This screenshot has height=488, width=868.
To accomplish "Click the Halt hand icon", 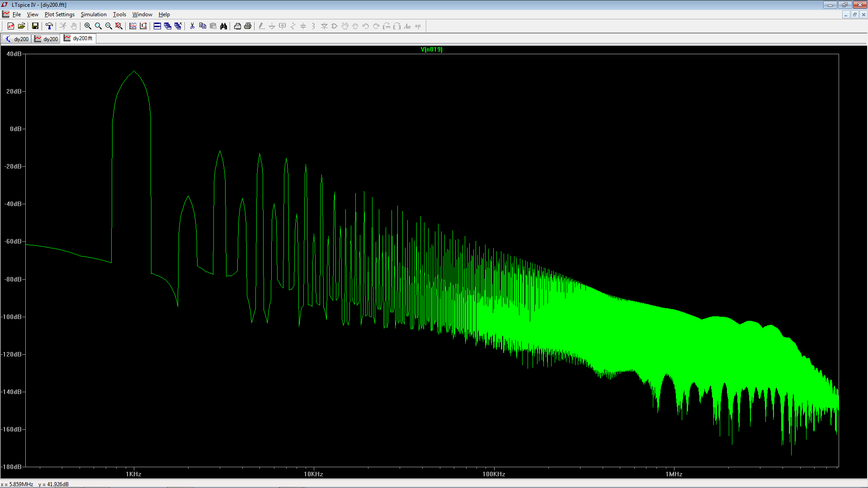I will (74, 26).
